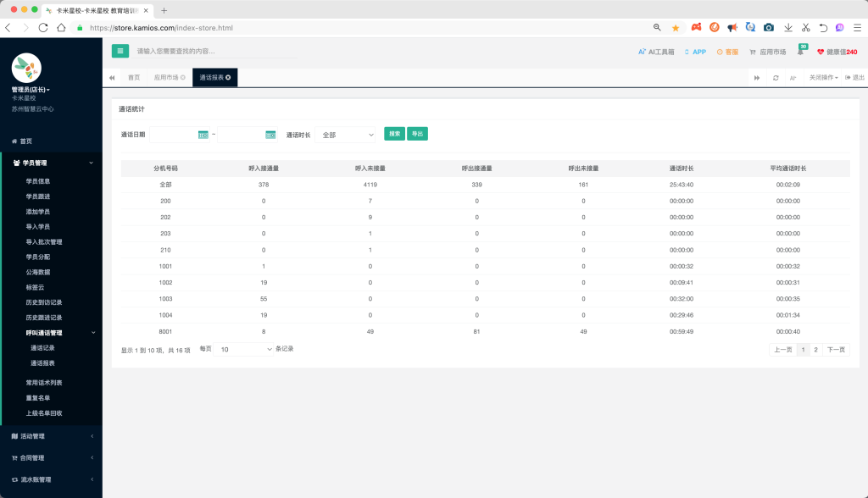Close the 通话报表 tab

(x=228, y=77)
